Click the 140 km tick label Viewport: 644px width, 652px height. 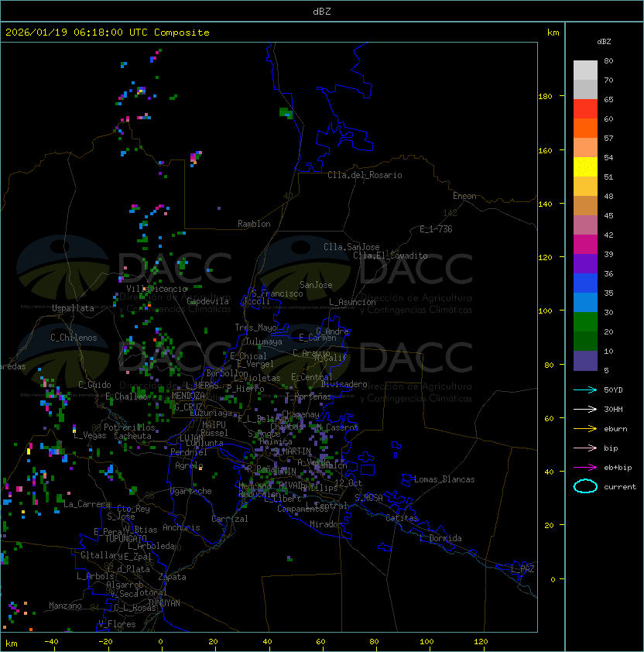pos(545,204)
